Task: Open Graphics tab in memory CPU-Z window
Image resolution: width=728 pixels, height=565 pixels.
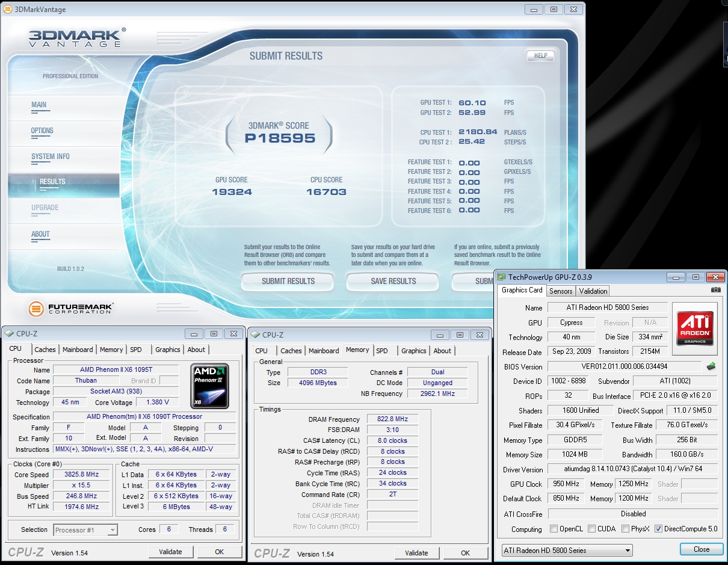Action: [414, 351]
